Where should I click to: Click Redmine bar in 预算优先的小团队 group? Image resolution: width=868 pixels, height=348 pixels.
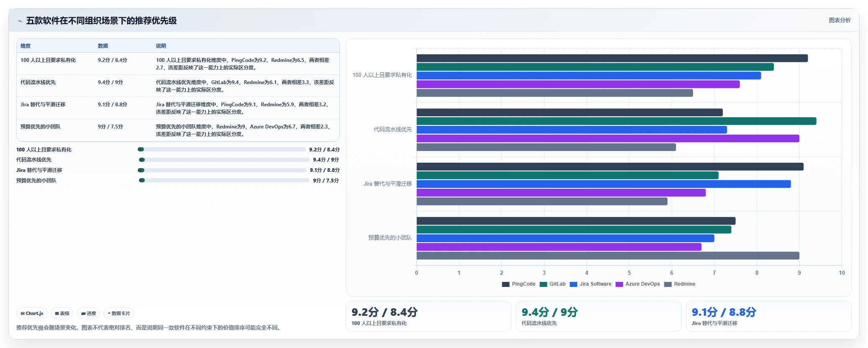[608, 256]
